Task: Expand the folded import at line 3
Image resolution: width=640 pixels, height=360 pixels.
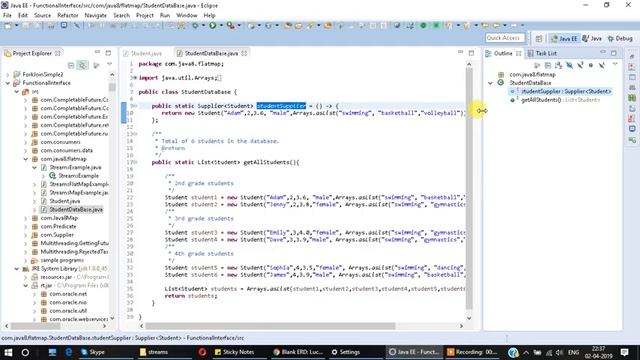Action: [135, 78]
